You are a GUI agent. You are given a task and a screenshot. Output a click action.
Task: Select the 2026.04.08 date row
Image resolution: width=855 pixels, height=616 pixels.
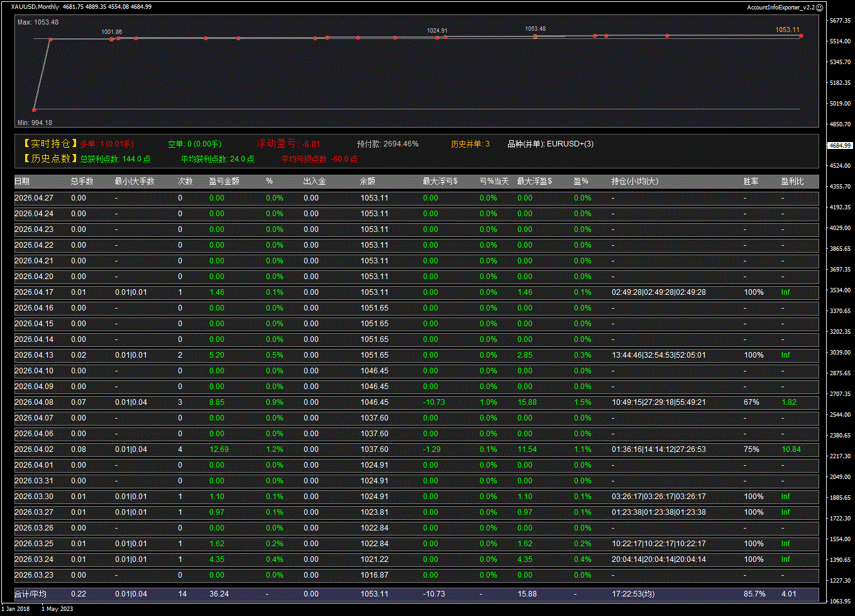coord(34,402)
